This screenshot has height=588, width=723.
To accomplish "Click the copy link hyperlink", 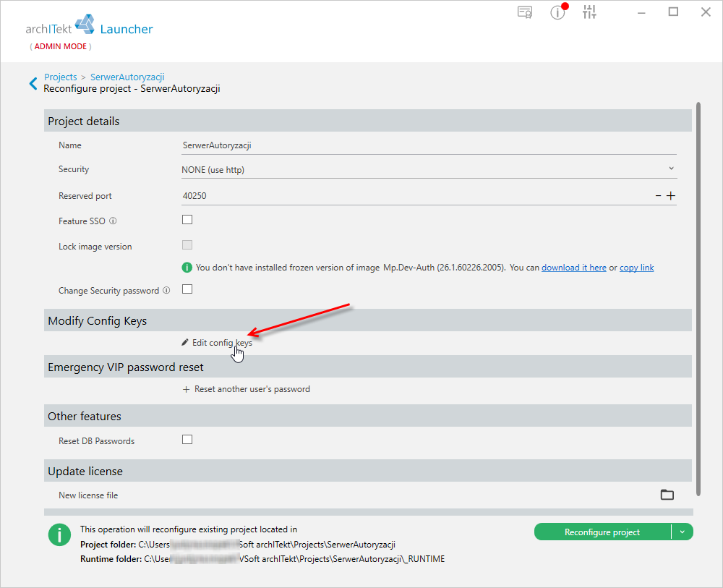I will pos(636,268).
